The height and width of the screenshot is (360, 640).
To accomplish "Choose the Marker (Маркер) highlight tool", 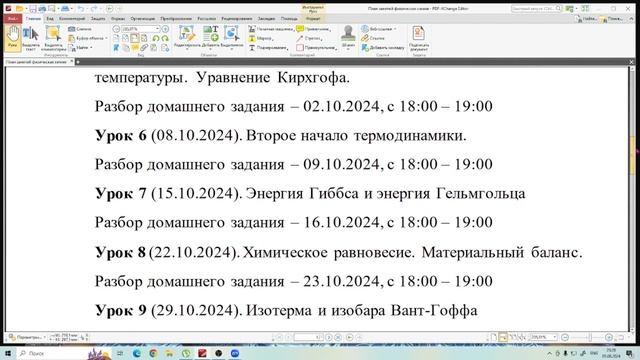I will 260,38.
